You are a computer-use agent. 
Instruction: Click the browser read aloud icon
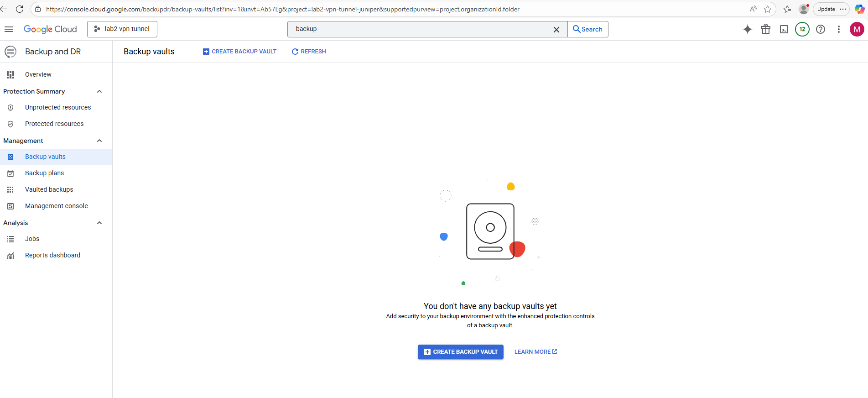[753, 9]
